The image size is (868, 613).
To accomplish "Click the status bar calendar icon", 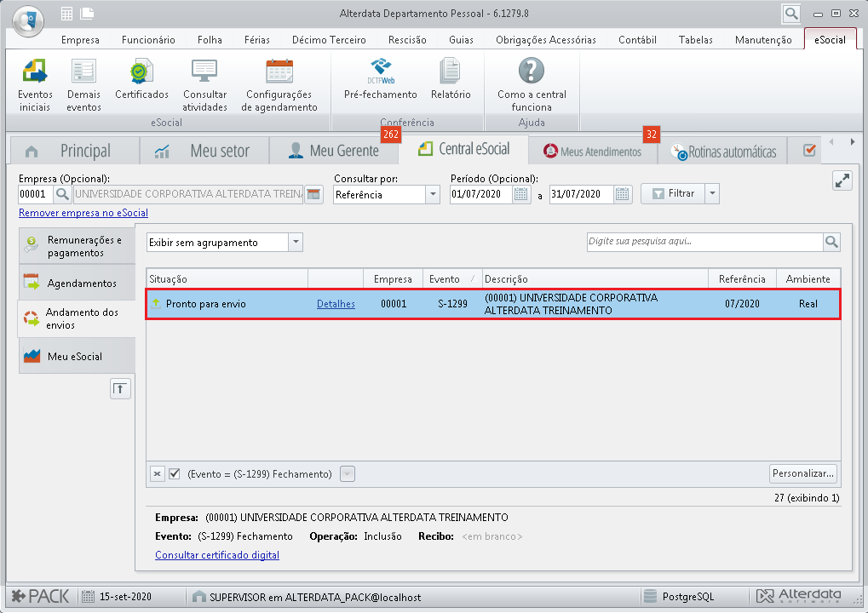I will (x=88, y=597).
